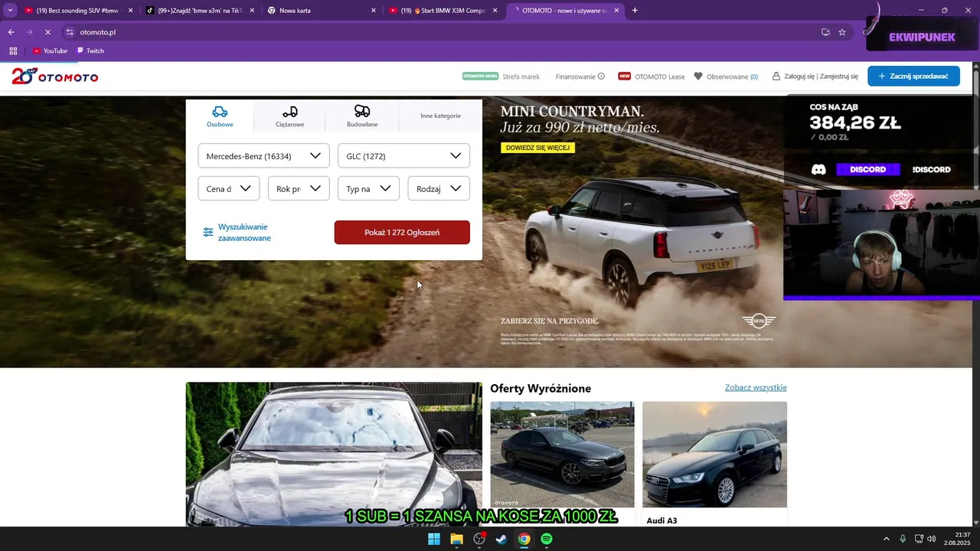Open the GLC model dropdown
This screenshot has width=980, height=551.
pyautogui.click(x=403, y=155)
